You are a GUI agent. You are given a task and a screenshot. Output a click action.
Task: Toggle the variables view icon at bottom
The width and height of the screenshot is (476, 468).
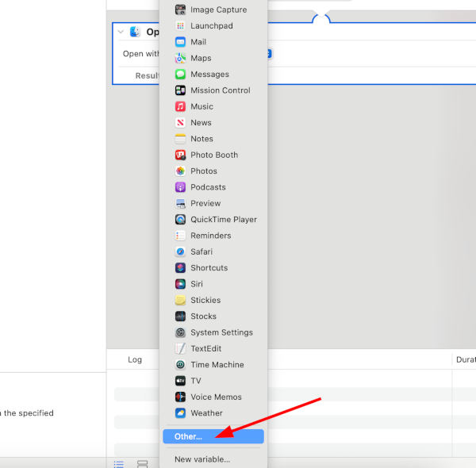click(143, 463)
